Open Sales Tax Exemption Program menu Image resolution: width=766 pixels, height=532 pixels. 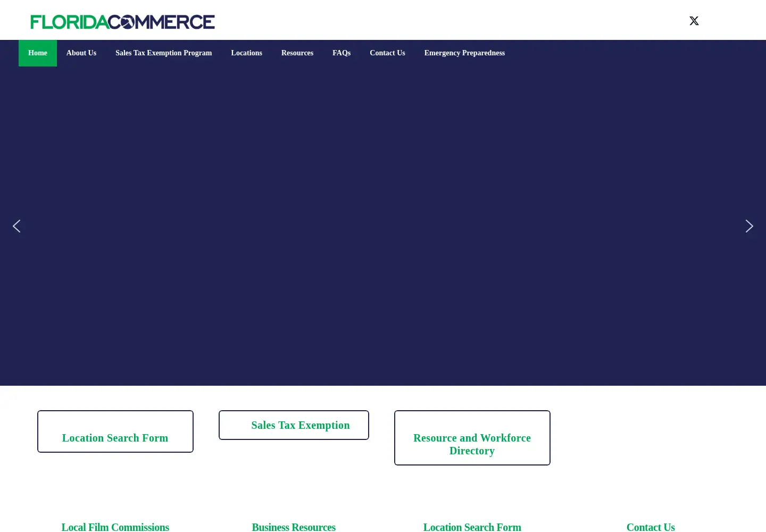pos(164,53)
